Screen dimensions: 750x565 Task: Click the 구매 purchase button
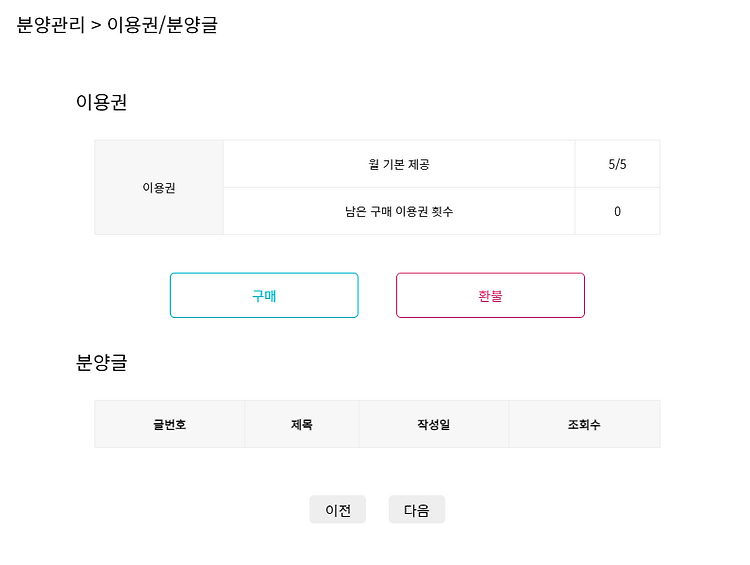(x=264, y=295)
